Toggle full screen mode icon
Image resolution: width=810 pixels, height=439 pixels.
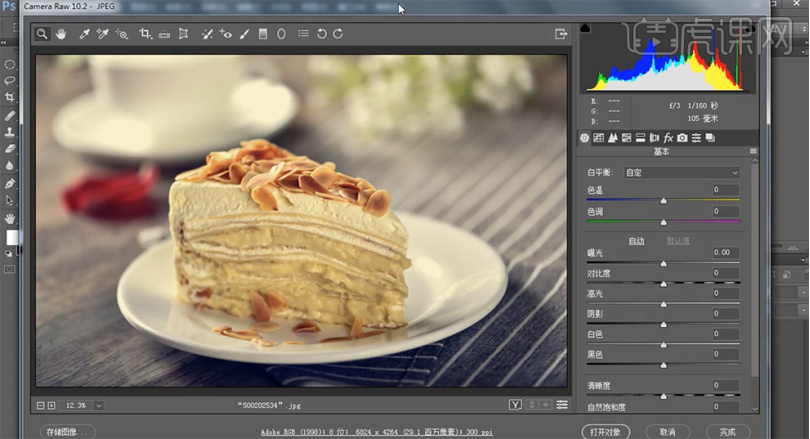561,34
